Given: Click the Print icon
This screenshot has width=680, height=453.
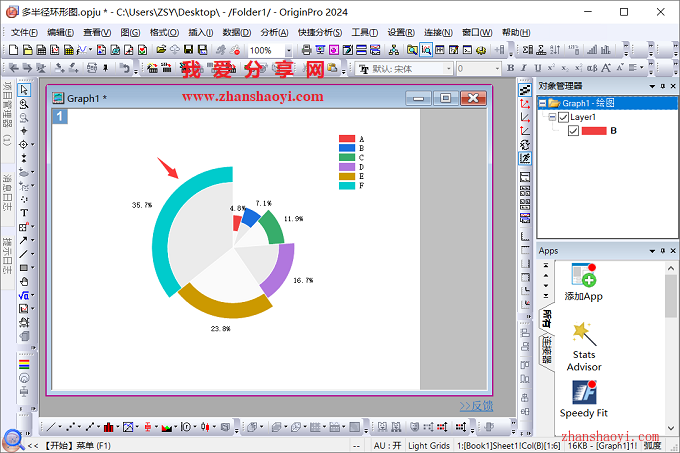Looking at the screenshot, I should 306,50.
